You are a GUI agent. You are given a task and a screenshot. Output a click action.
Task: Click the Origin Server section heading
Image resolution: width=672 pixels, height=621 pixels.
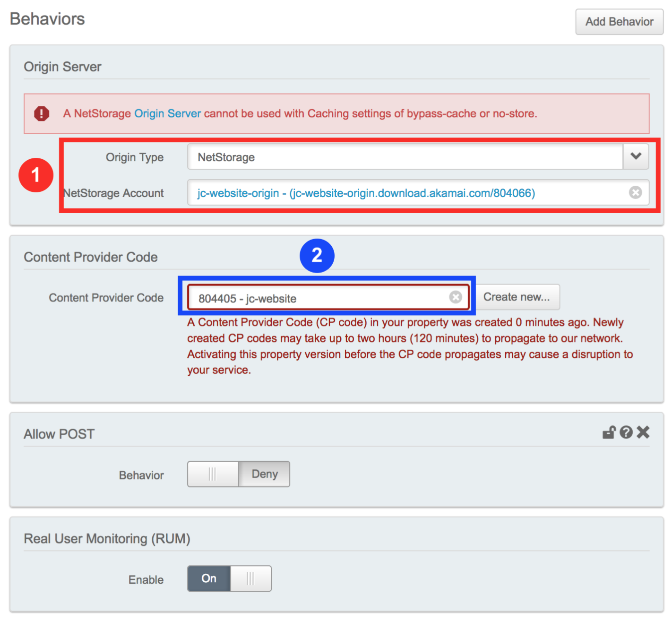pos(63,67)
